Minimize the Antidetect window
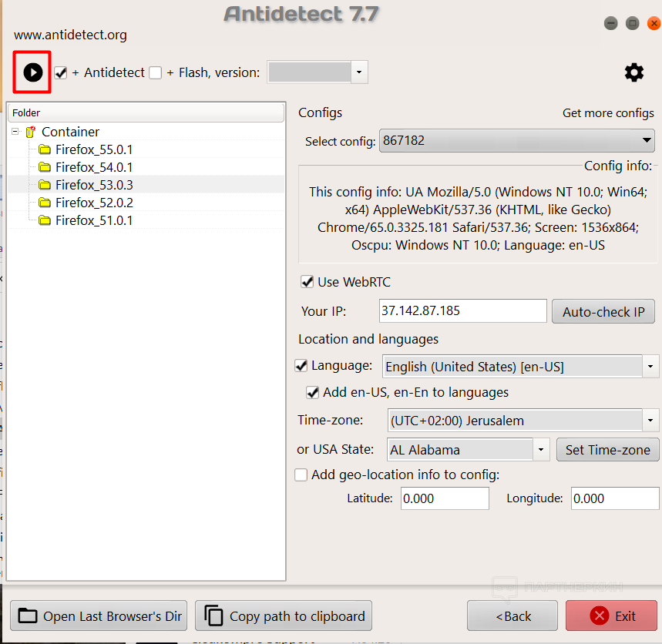 click(610, 23)
